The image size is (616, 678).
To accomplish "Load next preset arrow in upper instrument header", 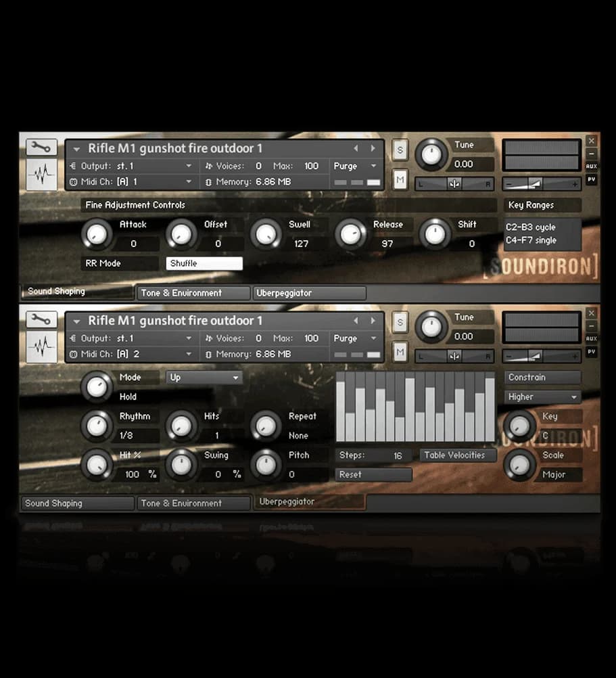I will click(x=373, y=148).
